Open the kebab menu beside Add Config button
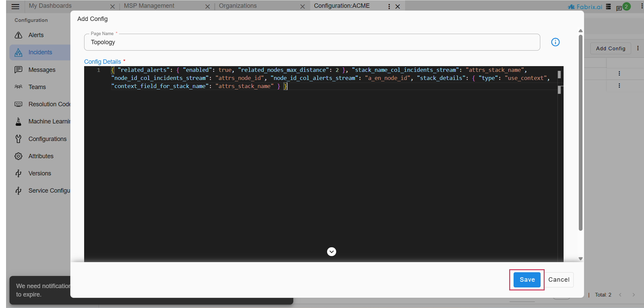 638,48
